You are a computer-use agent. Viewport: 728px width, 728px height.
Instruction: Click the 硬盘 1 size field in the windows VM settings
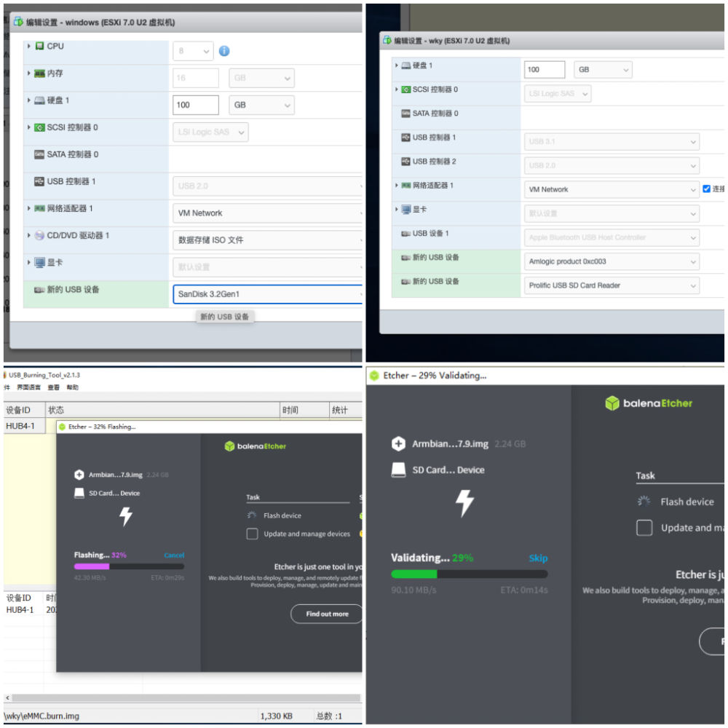tap(195, 105)
